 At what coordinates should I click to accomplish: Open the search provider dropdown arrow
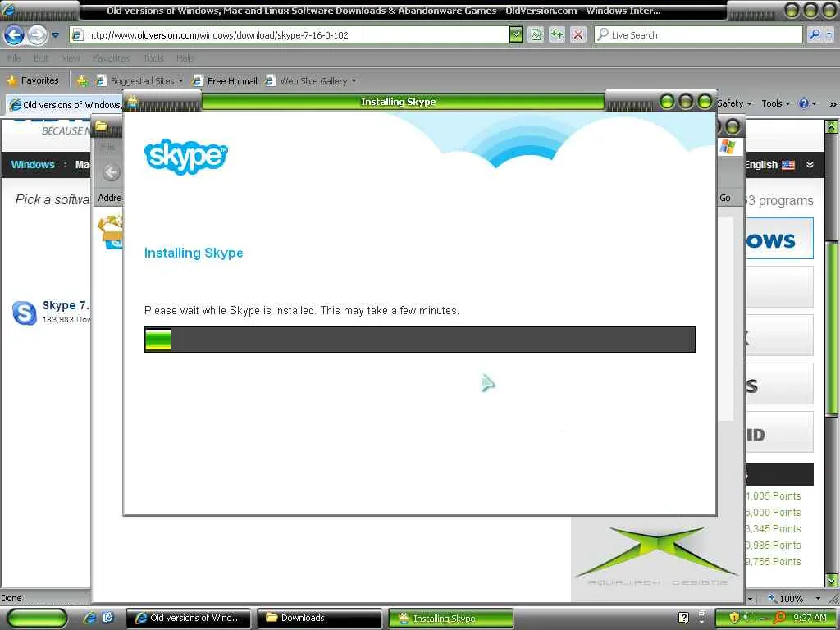click(x=829, y=34)
